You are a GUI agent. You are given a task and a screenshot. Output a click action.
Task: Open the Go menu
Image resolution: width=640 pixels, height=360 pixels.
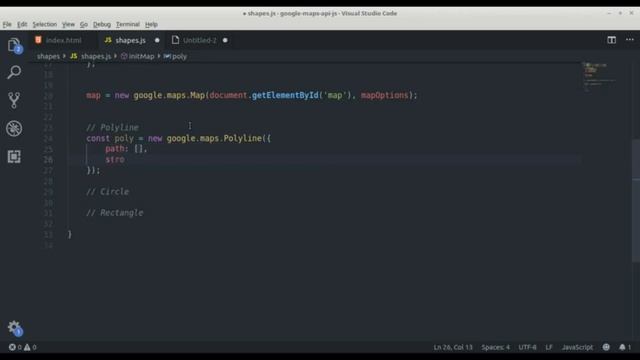(x=84, y=24)
